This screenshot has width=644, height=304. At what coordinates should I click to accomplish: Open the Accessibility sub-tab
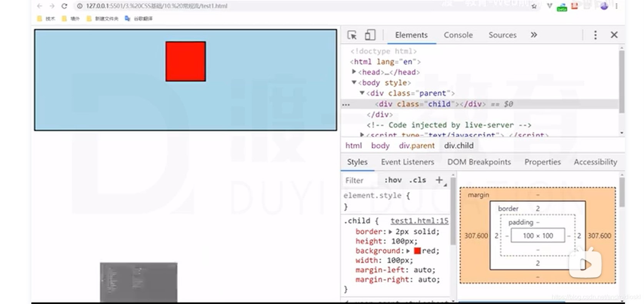click(595, 162)
